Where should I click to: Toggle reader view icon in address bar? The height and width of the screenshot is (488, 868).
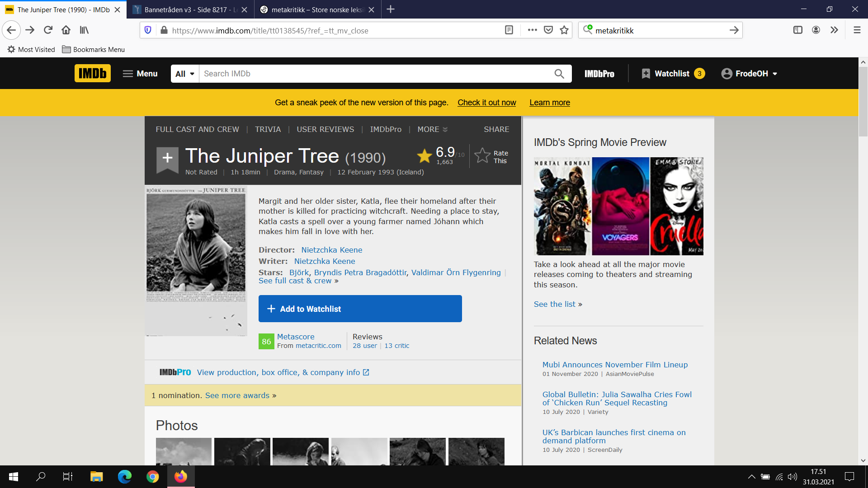coord(509,30)
